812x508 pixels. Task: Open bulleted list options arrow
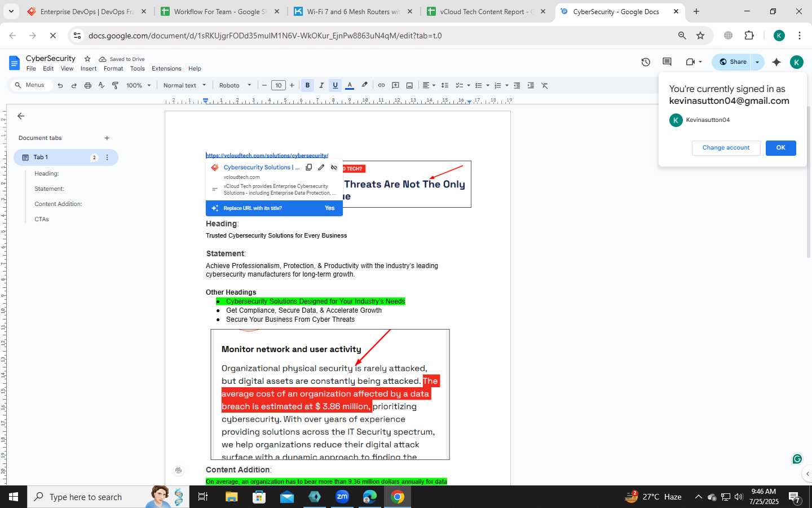coord(488,86)
